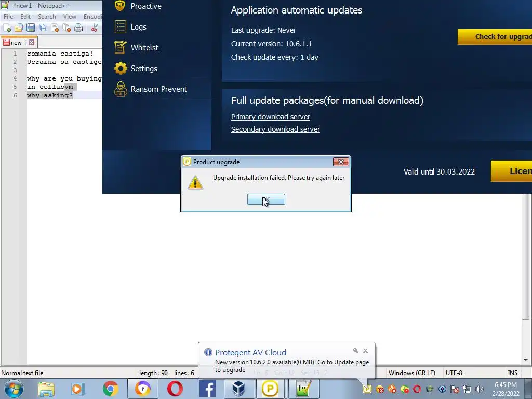Image resolution: width=532 pixels, height=399 pixels.
Task: Open the View menu in Notepad++
Action: tap(70, 16)
